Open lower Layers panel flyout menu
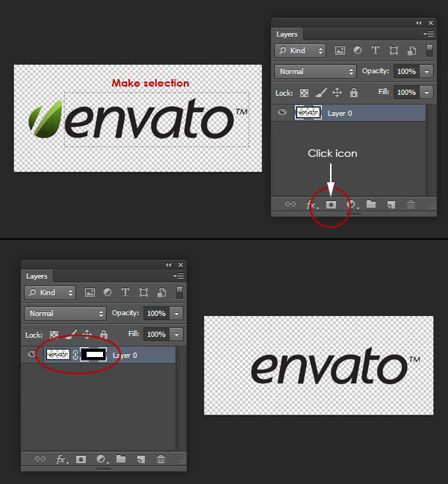This screenshot has height=484, width=448. click(x=178, y=276)
